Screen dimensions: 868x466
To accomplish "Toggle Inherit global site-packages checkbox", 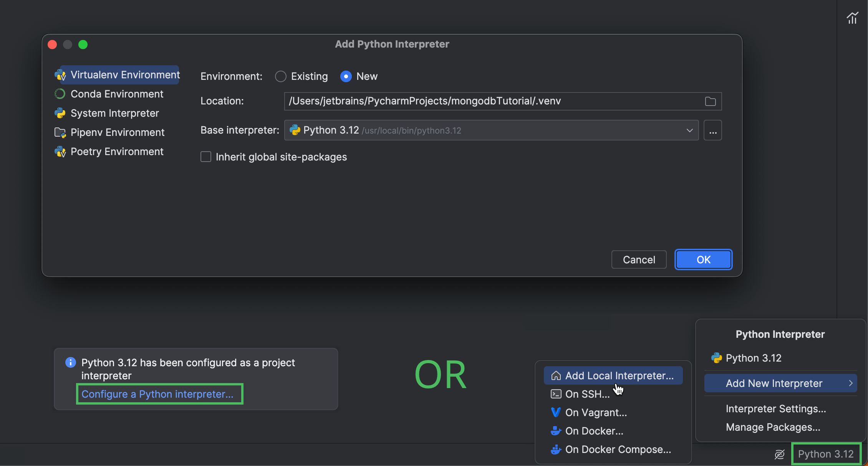I will click(x=205, y=157).
